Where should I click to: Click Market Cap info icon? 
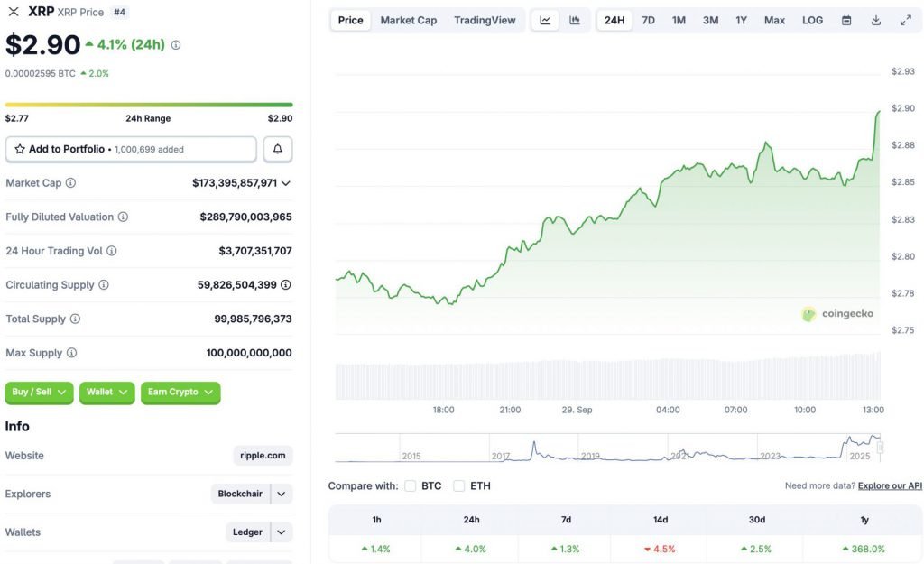click(71, 183)
